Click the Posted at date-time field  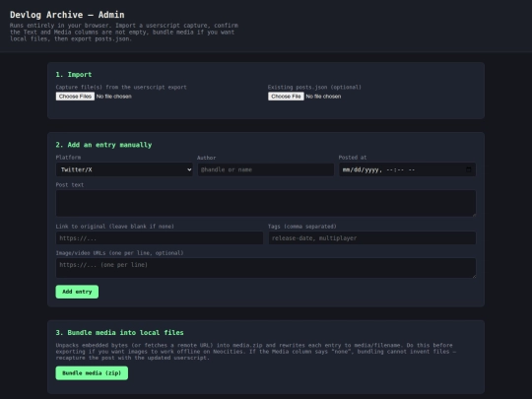coord(407,169)
